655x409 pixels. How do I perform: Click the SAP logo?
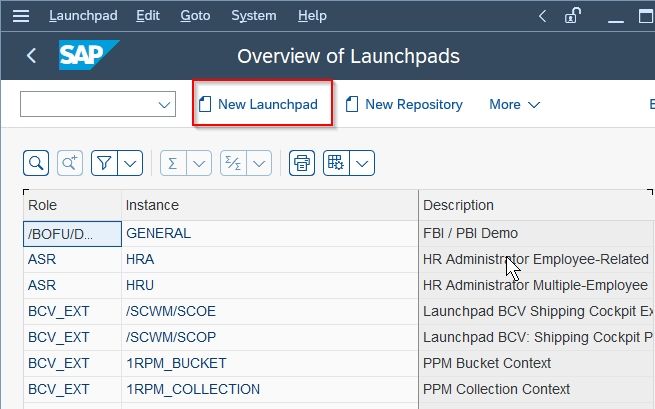pos(89,55)
